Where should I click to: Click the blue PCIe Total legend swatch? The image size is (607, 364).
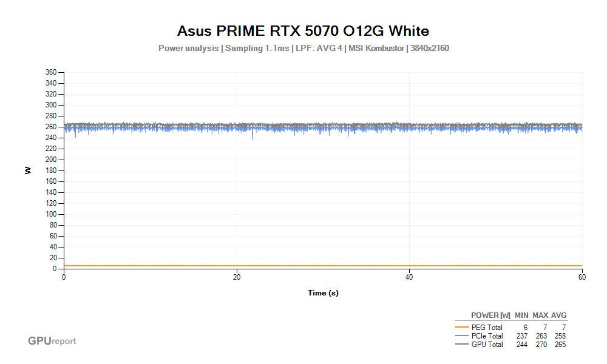coord(462,336)
